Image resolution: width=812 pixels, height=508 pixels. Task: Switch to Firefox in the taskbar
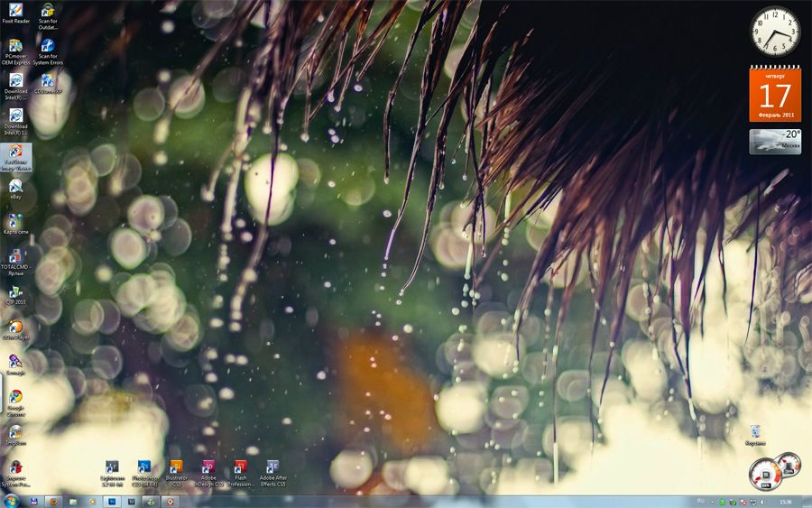pyautogui.click(x=53, y=502)
